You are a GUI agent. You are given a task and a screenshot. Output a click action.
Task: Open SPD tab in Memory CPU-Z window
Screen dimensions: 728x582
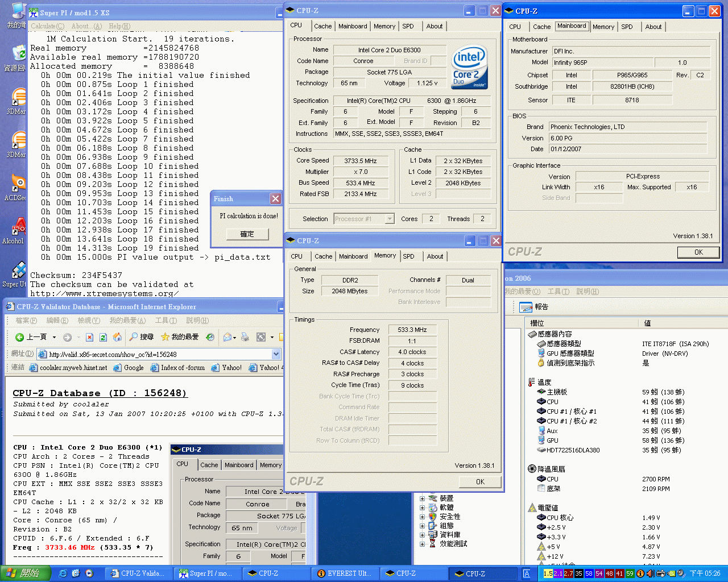[408, 256]
